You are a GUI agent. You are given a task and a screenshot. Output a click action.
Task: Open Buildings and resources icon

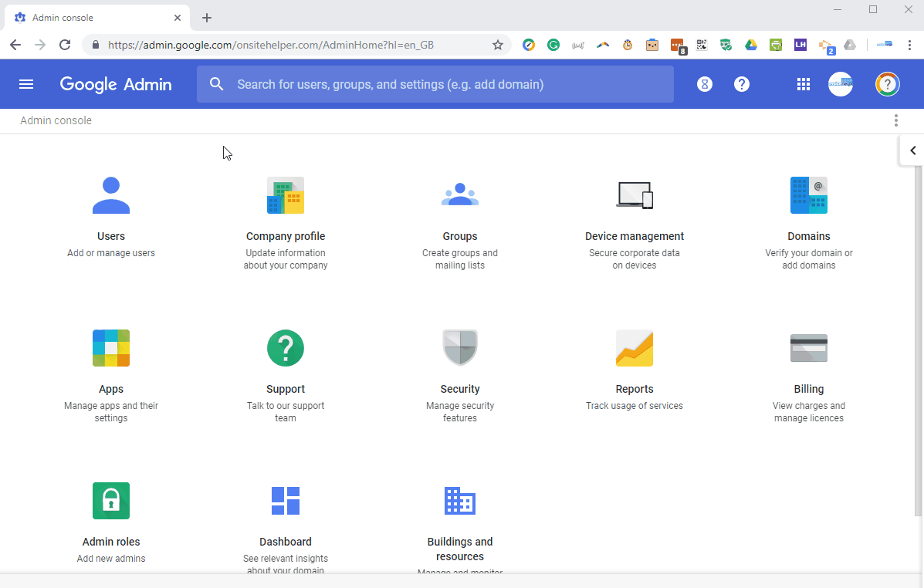[459, 501]
